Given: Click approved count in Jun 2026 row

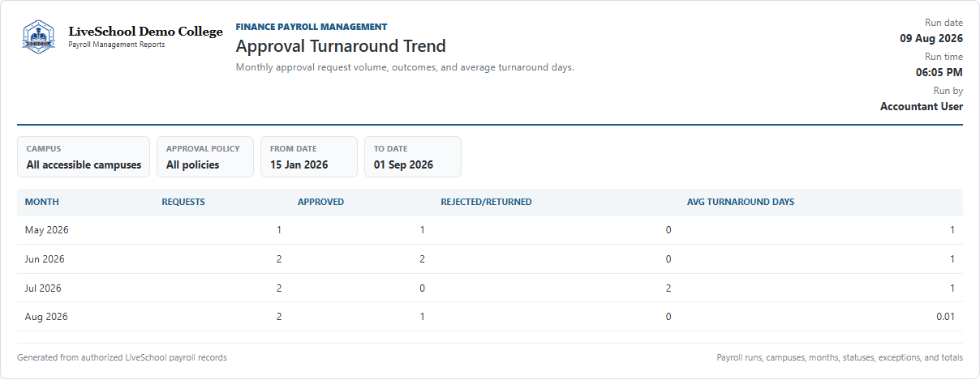Looking at the screenshot, I should (422, 259).
